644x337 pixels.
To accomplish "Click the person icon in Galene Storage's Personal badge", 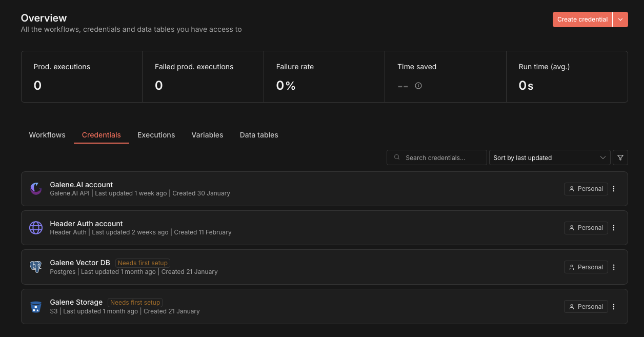I will (x=571, y=306).
